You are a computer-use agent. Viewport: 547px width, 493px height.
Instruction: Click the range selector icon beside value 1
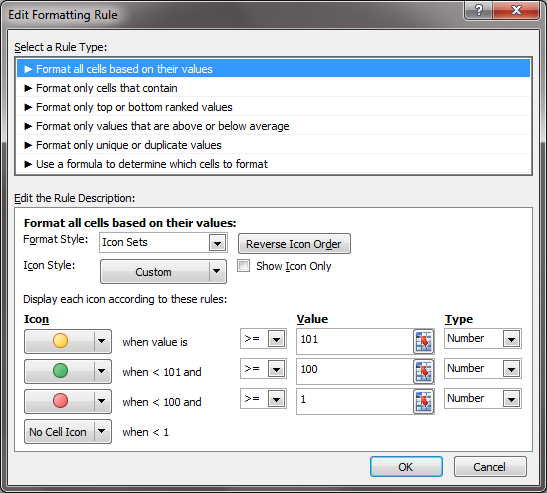pyautogui.click(x=424, y=401)
